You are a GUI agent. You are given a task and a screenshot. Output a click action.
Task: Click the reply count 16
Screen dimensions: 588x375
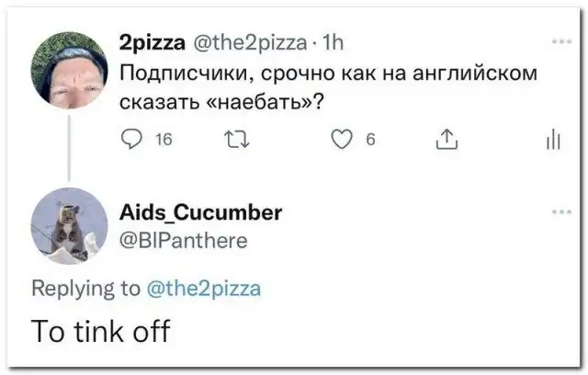point(164,139)
